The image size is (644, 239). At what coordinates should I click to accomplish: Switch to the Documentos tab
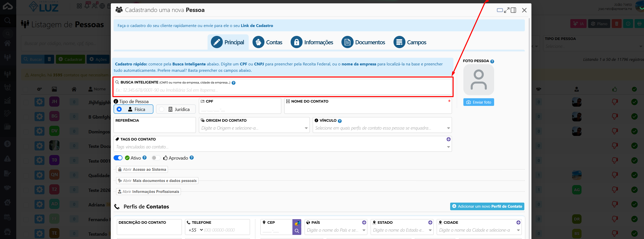pyautogui.click(x=363, y=42)
